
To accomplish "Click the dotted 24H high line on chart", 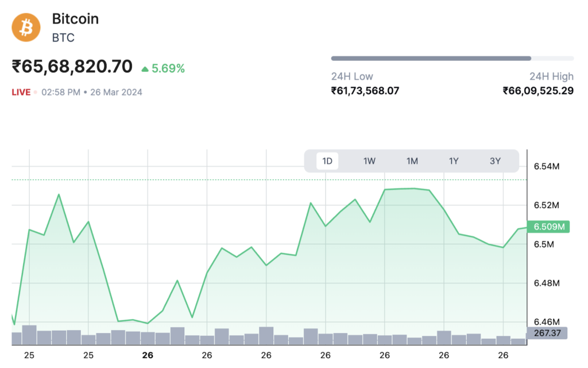I will pyautogui.click(x=258, y=179).
